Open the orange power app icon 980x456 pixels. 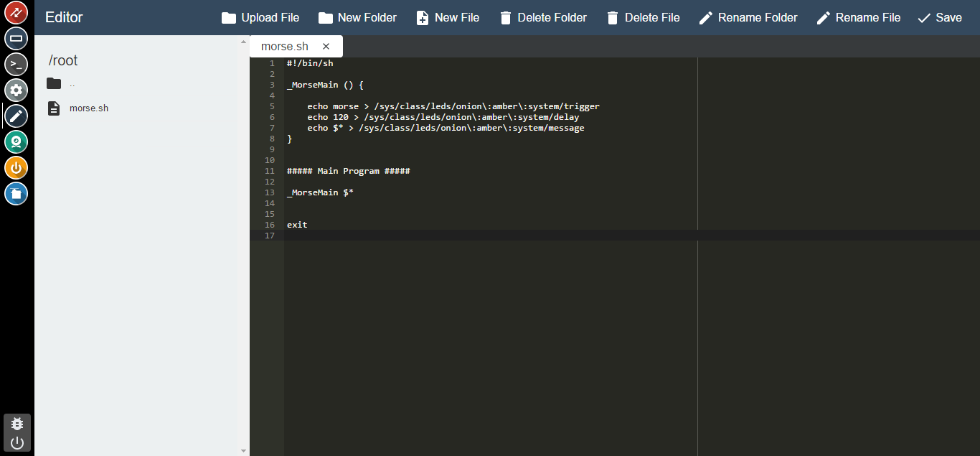(17, 167)
